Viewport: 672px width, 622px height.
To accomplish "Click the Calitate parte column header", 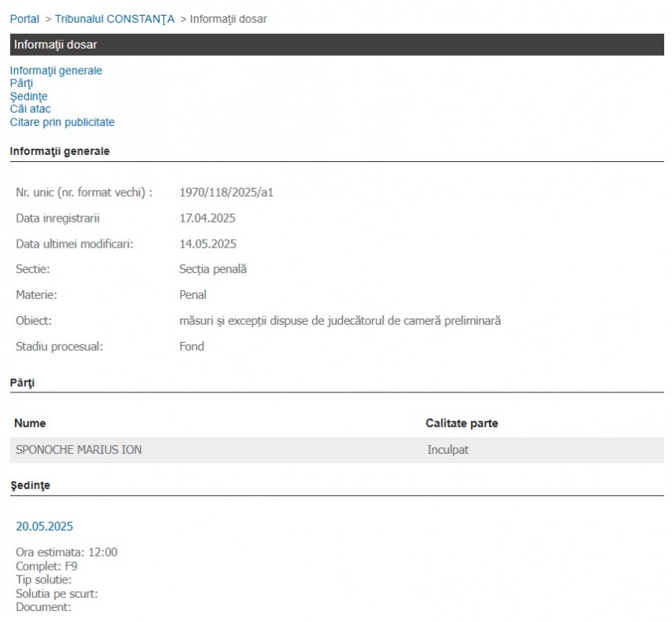I will 461,423.
